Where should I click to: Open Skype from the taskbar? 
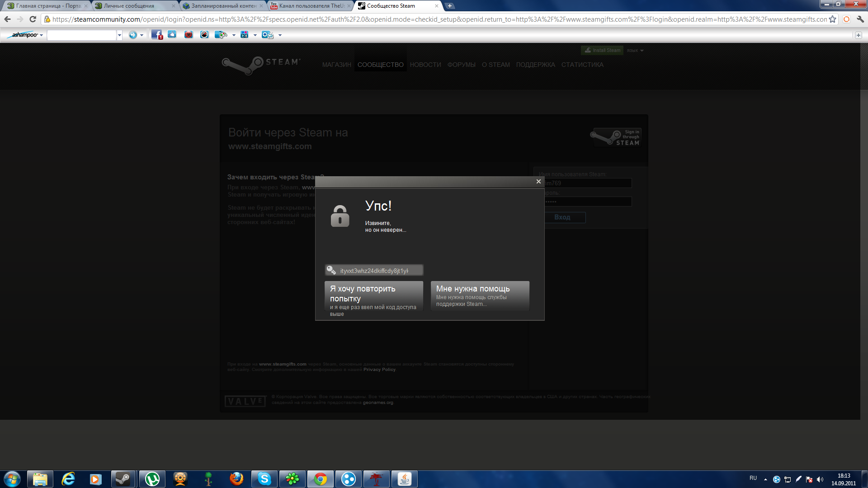click(264, 479)
